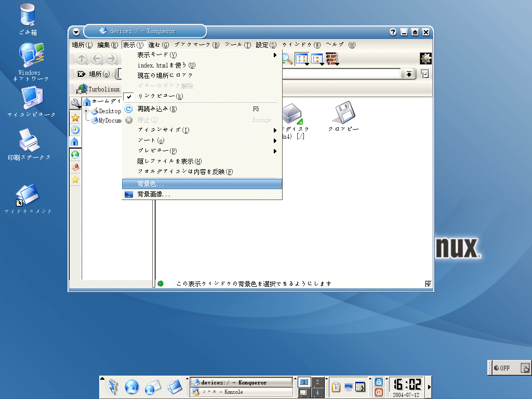Screen dimensions: 532x399
Task: Choose 現在の場所にロック menu entry
Action: pos(202,75)
